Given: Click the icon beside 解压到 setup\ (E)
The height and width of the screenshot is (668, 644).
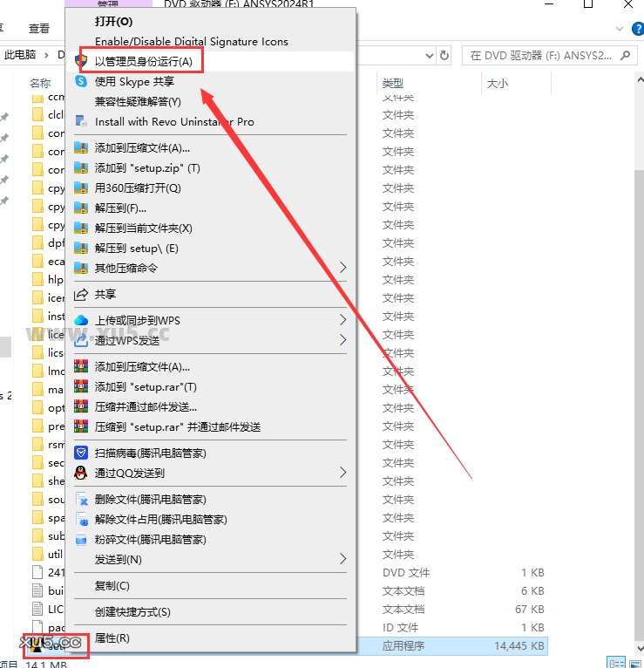Looking at the screenshot, I should (81, 248).
